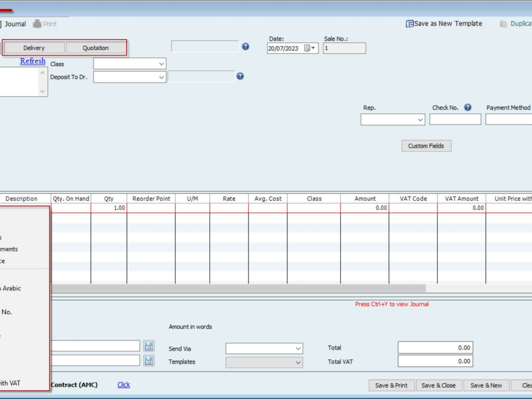The width and height of the screenshot is (532, 399).
Task: Click the Duplicate toolbar item
Action: [x=516, y=24]
